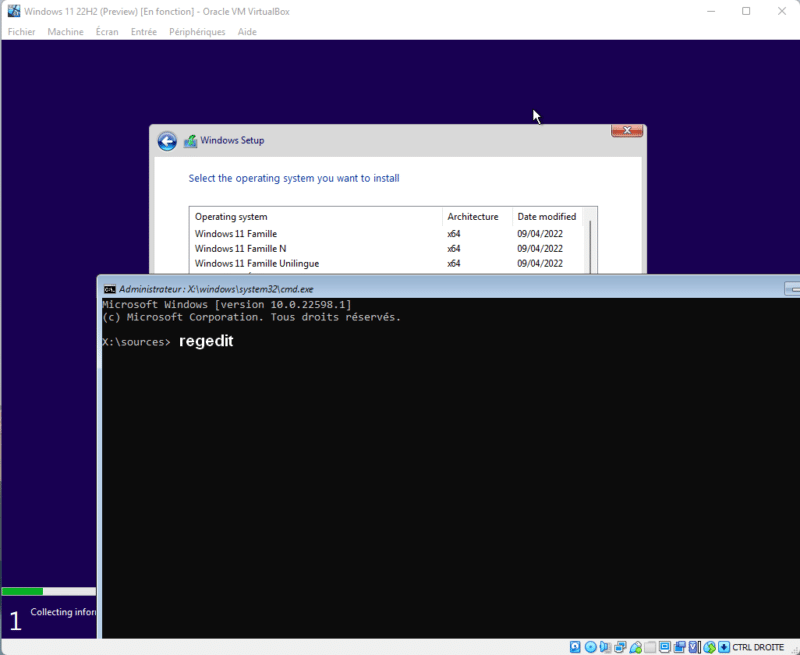Screen dimensions: 800x655
Task: Click the keyboard capture arrow icon
Action: point(724,647)
